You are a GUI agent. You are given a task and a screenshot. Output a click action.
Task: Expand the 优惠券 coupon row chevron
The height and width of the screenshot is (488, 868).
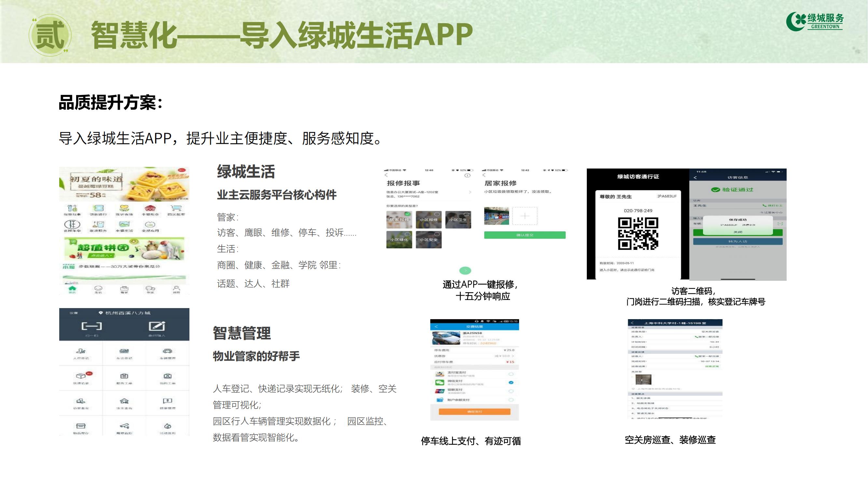[513, 356]
